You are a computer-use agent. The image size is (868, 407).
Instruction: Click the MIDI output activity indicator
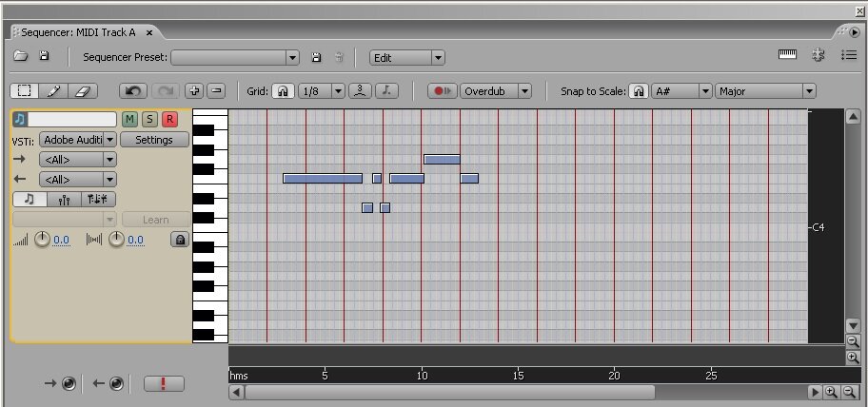pos(116,383)
